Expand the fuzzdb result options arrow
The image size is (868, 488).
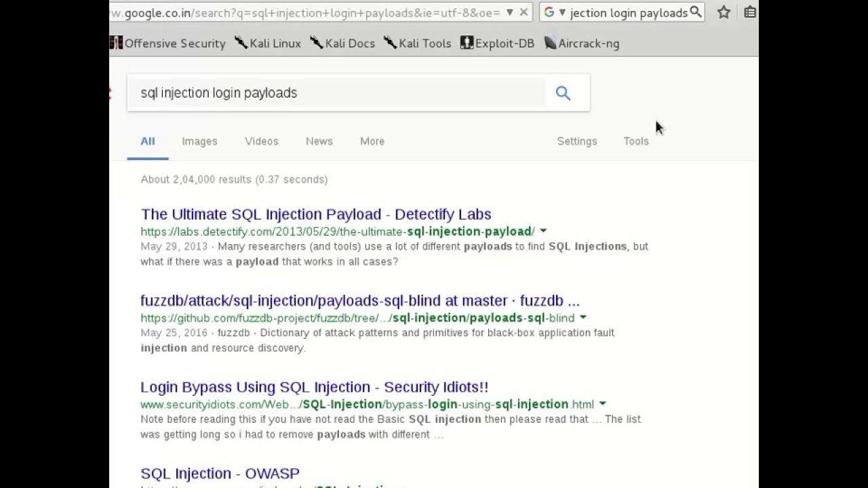coord(583,318)
